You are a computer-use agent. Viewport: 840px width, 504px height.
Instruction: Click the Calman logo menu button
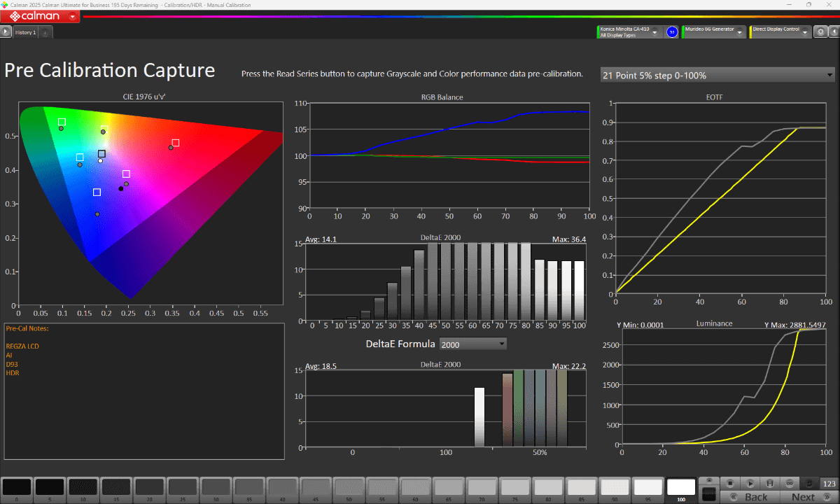click(x=40, y=15)
